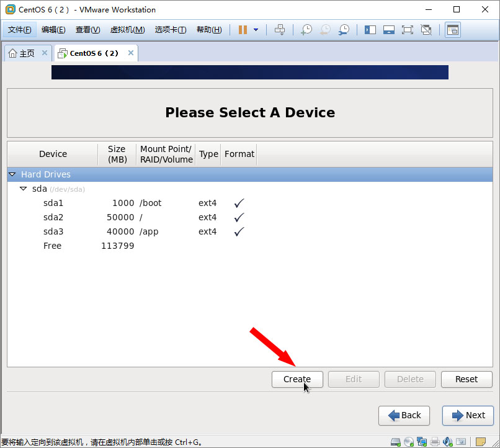500x448 pixels.
Task: Open the snapshot manager icon
Action: coord(343,30)
